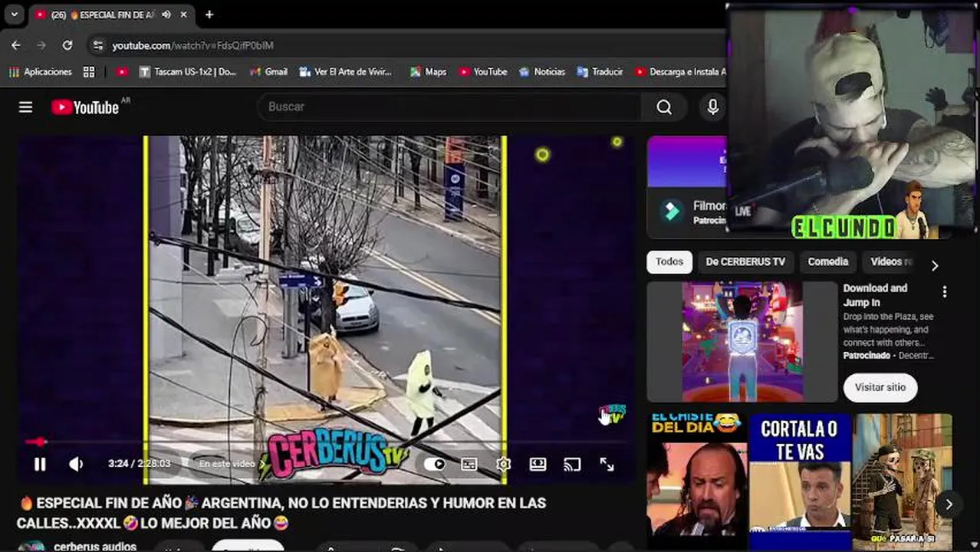Toggle the autoplay switch in player
Image resolution: width=980 pixels, height=552 pixels.
coord(434,465)
